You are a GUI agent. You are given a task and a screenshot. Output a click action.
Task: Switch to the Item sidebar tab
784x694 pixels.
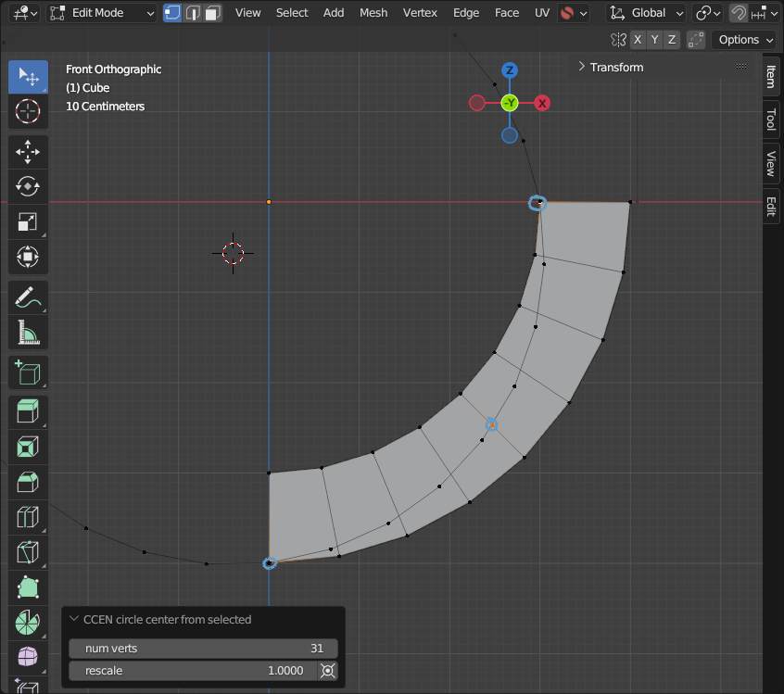(x=771, y=76)
